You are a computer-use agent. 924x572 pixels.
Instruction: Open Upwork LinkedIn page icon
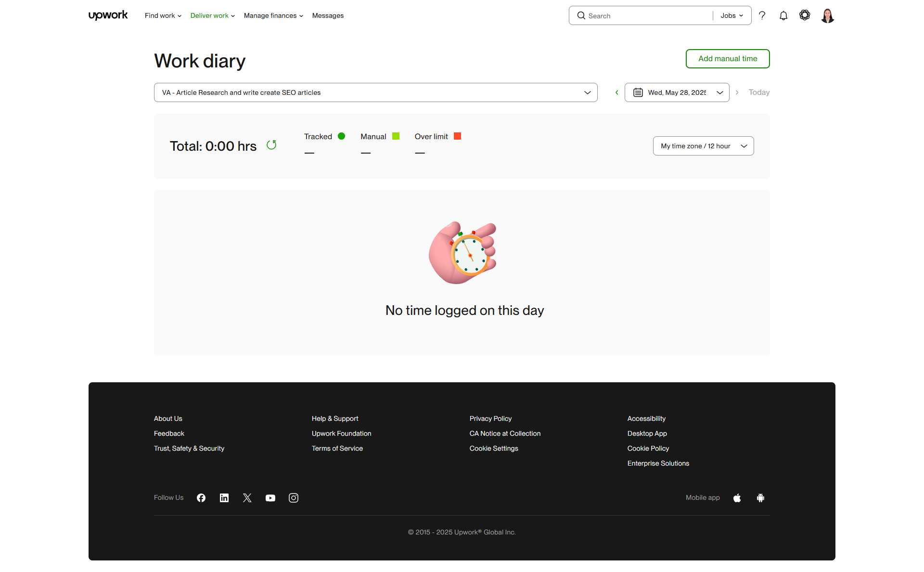(x=224, y=498)
